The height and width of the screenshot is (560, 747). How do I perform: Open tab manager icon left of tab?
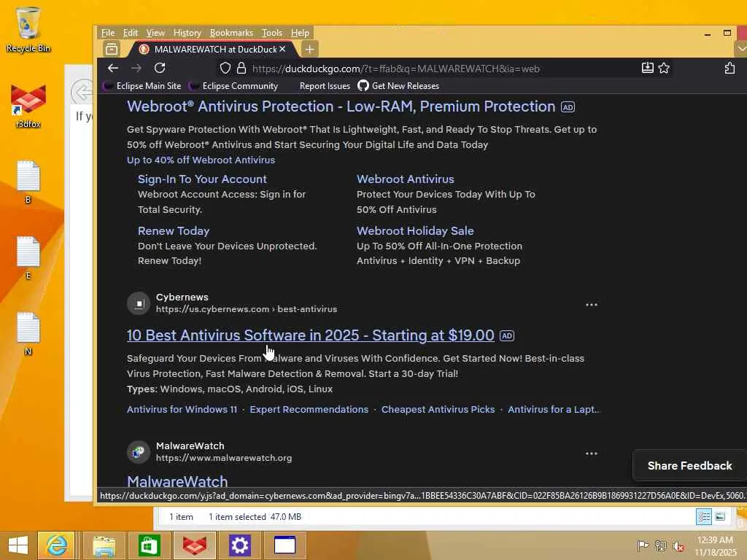pyautogui.click(x=112, y=49)
